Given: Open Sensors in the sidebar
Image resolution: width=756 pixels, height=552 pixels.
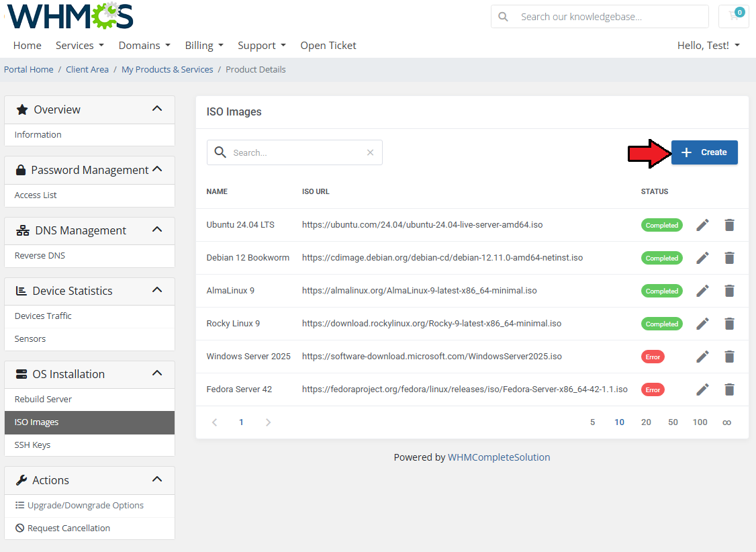Looking at the screenshot, I should pos(90,339).
